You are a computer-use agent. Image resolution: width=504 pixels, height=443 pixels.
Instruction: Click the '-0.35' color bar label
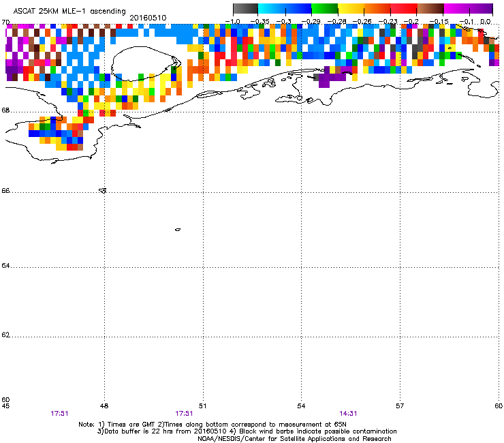tap(259, 22)
